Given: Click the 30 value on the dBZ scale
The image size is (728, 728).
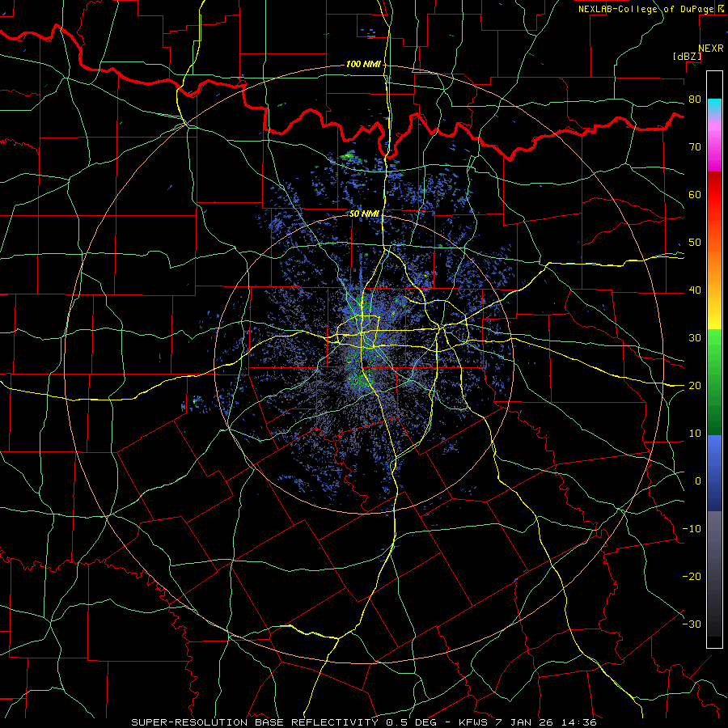Looking at the screenshot, I should [695, 338].
